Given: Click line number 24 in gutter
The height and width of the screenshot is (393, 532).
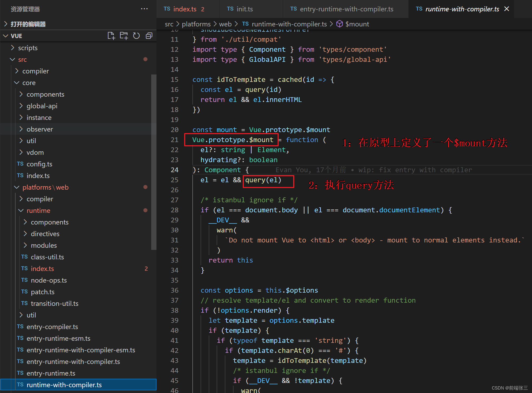Looking at the screenshot, I should point(174,170).
